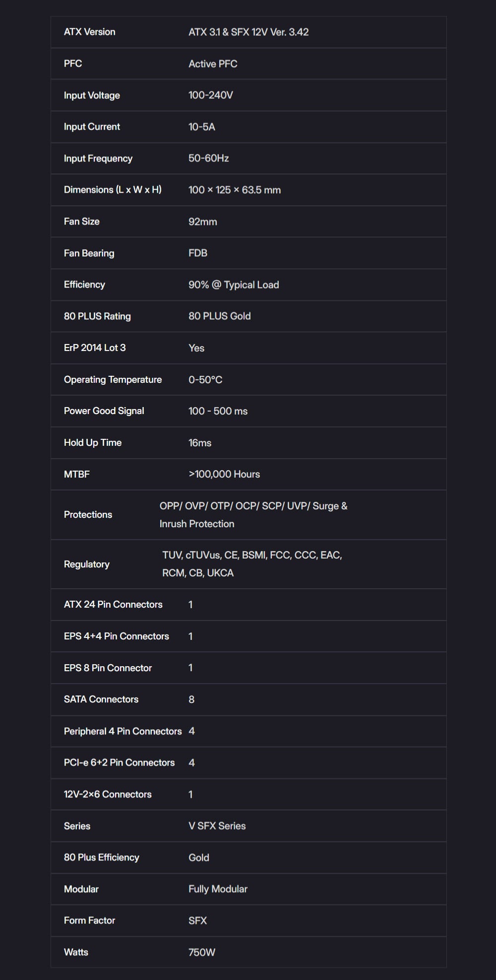Image resolution: width=496 pixels, height=980 pixels.
Task: Click the ATX Version row label
Action: (x=89, y=32)
